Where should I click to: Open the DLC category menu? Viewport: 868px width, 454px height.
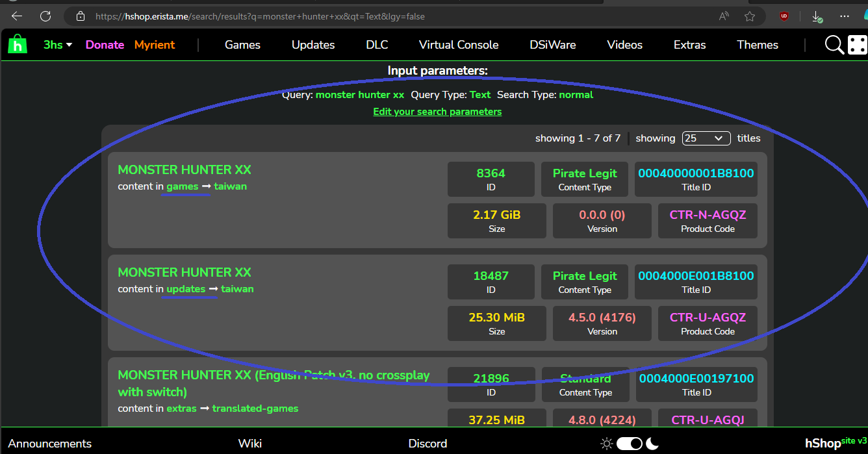377,45
